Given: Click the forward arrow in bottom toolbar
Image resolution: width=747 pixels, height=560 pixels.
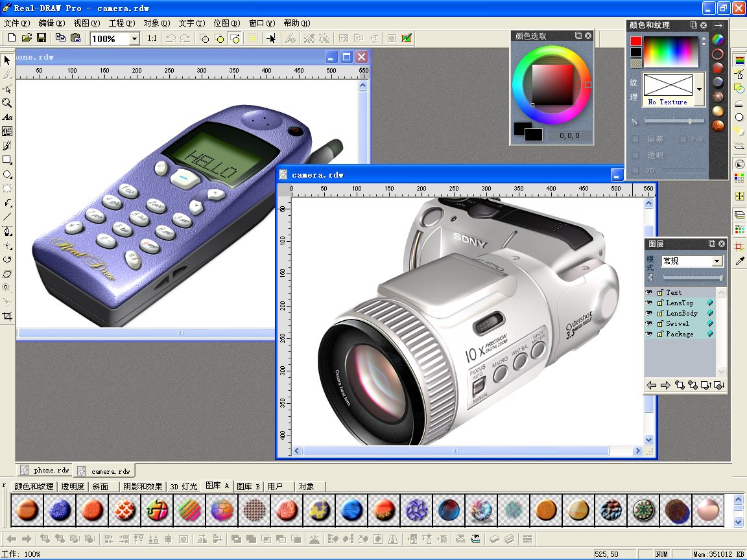Looking at the screenshot, I should (x=27, y=539).
